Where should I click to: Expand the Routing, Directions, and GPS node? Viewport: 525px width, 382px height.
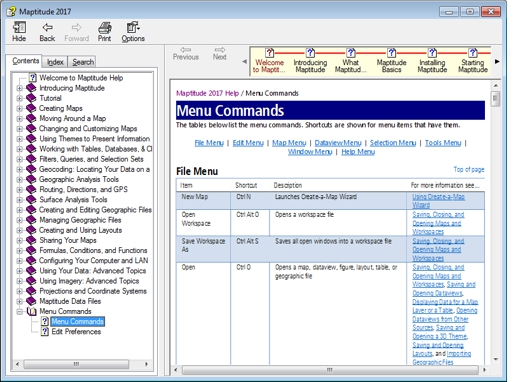coord(19,190)
